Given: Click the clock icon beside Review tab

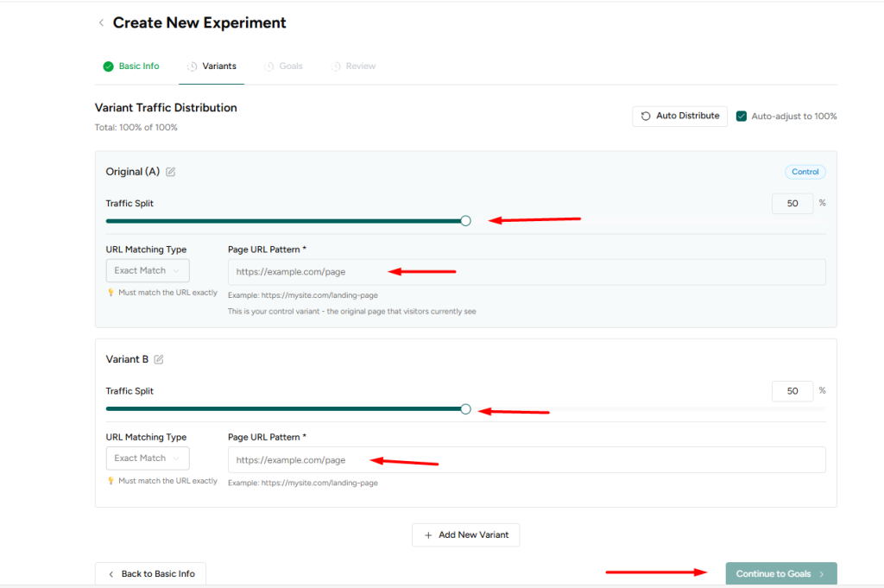Looking at the screenshot, I should click(336, 66).
